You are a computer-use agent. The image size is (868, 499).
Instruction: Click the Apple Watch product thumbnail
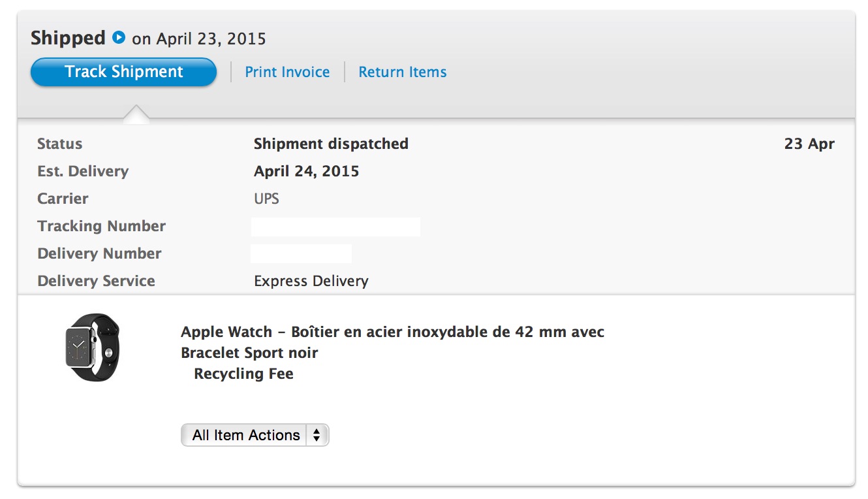[x=93, y=347]
